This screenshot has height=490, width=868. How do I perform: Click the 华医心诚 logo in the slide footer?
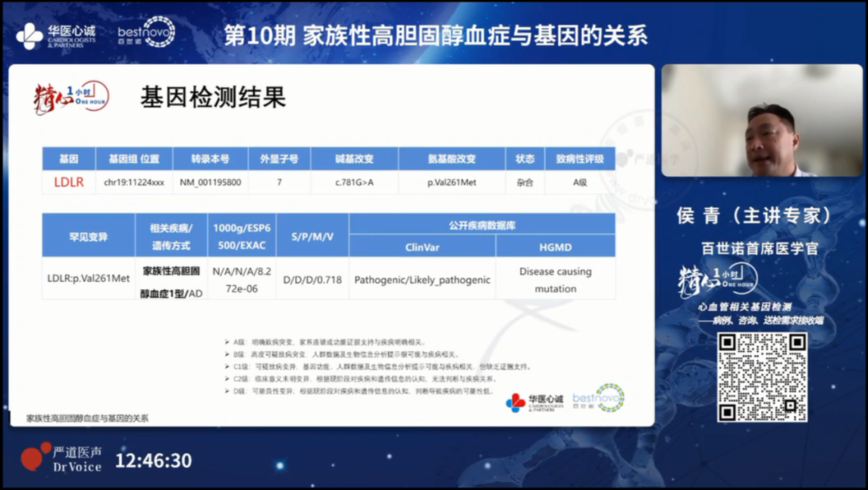click(535, 402)
